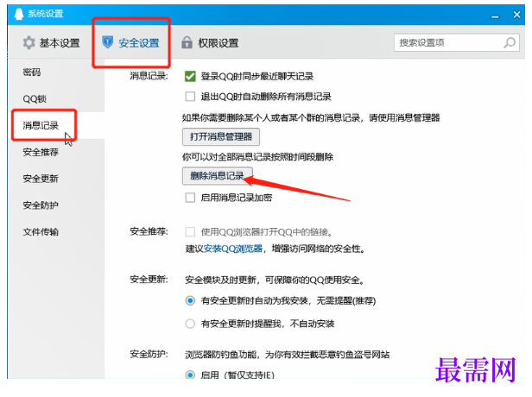Click the 安全推荐: section label
The image size is (532, 397).
[149, 231]
